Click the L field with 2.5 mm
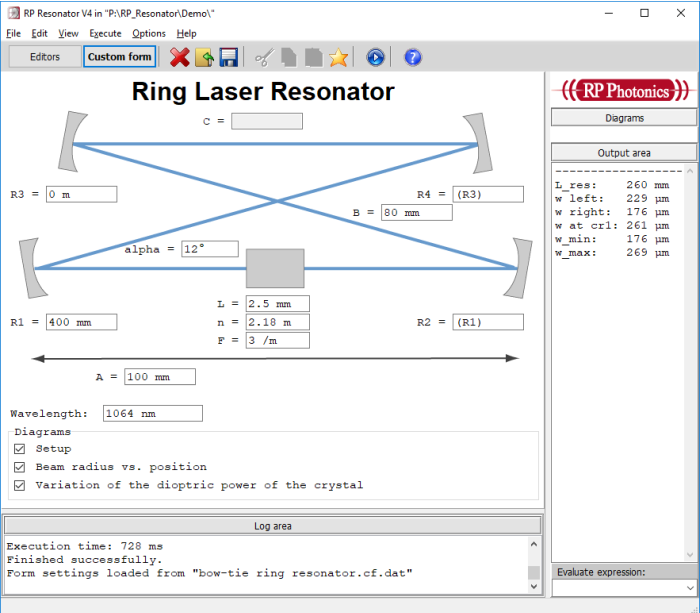The width and height of the screenshot is (700, 613). click(278, 304)
